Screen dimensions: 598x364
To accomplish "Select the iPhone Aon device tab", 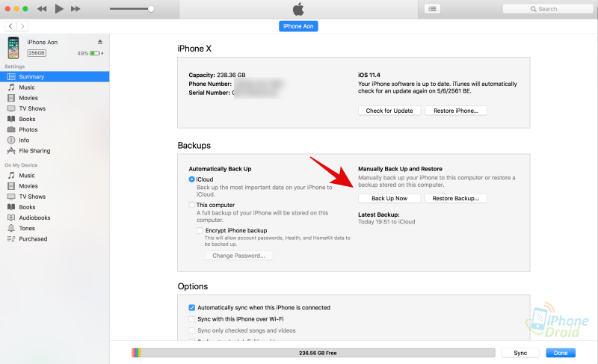I will pos(298,26).
